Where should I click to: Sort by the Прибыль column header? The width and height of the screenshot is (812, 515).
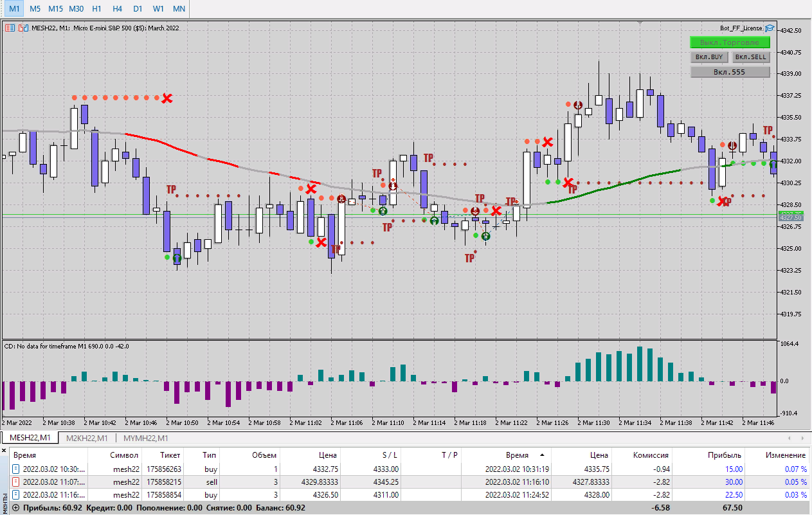click(x=710, y=455)
